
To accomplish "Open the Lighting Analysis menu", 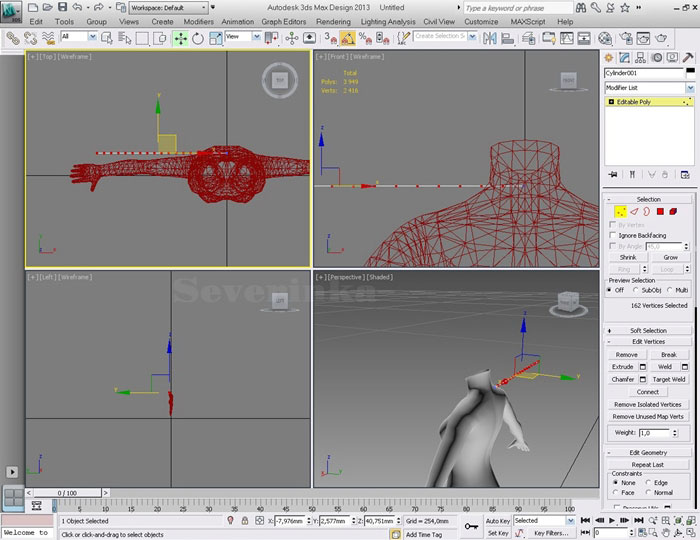I will click(x=388, y=21).
